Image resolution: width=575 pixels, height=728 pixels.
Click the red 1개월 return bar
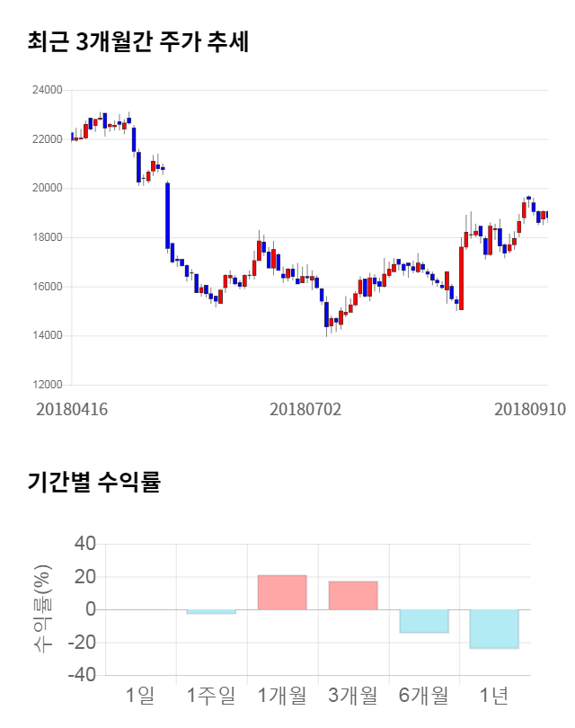tap(282, 592)
